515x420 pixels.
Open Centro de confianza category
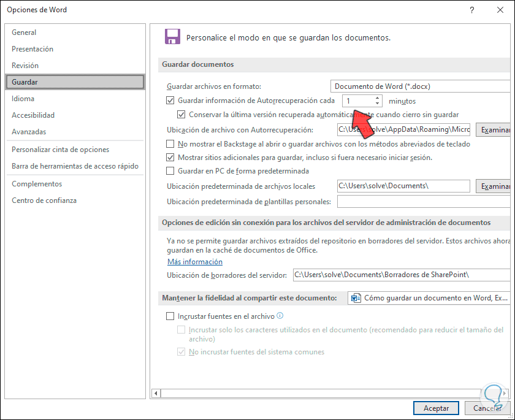click(75, 200)
